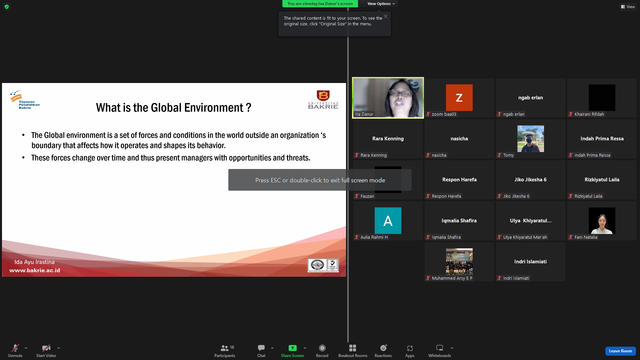The height and width of the screenshot is (360, 640).
Task: Click the muted mic icon beside Fani Natalia
Action: click(x=571, y=237)
